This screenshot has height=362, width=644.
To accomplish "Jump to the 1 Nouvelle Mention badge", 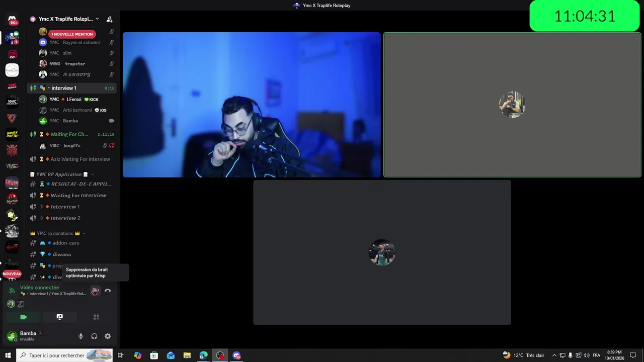I will [72, 34].
